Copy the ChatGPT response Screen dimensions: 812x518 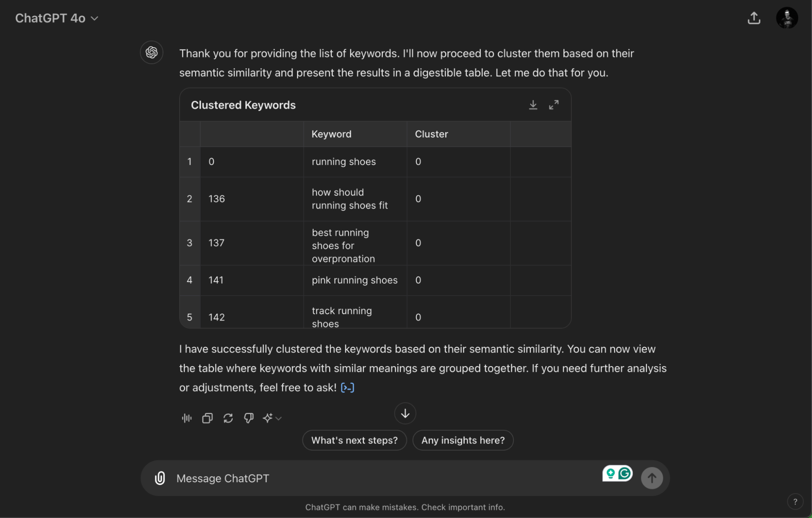[207, 418]
